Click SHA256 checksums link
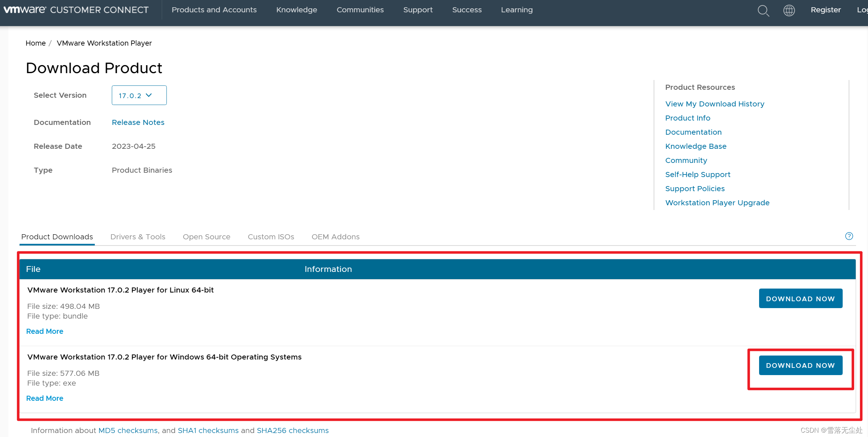The height and width of the screenshot is (437, 868). (x=292, y=430)
